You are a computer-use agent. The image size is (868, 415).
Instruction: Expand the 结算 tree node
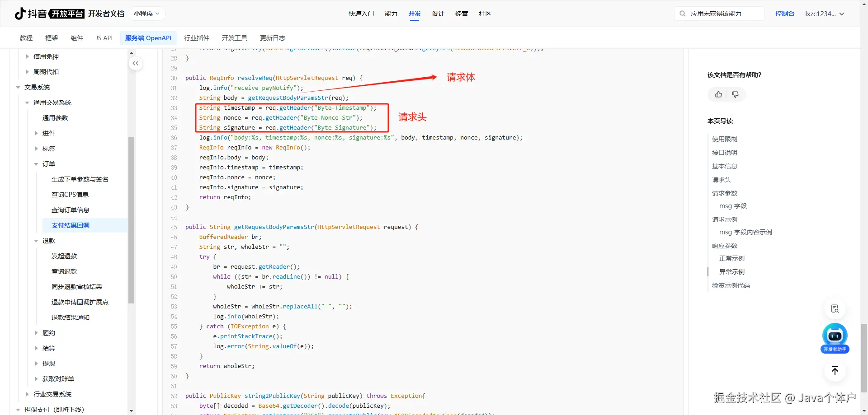click(36, 348)
